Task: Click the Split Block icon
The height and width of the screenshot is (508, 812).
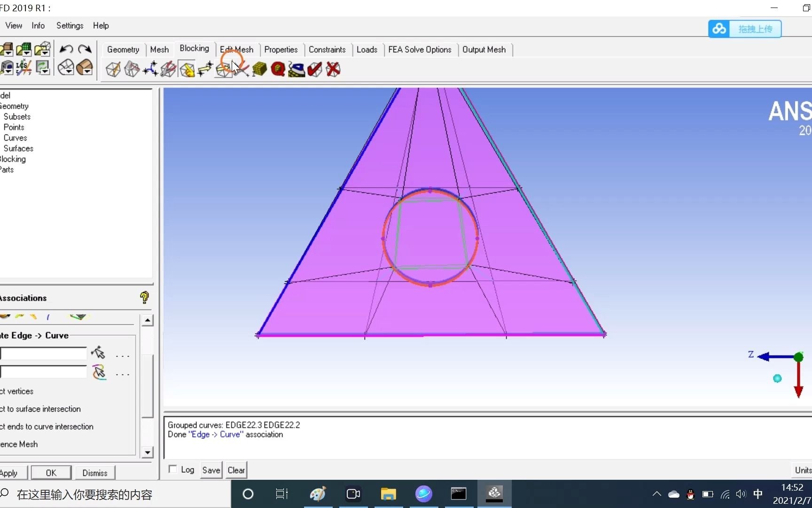Action: (132, 69)
